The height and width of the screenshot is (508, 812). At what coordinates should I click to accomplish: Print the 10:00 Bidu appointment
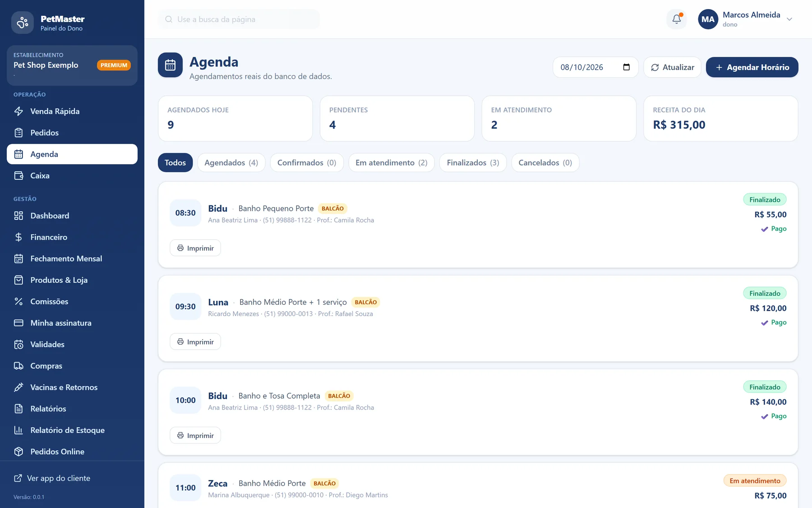[195, 435]
